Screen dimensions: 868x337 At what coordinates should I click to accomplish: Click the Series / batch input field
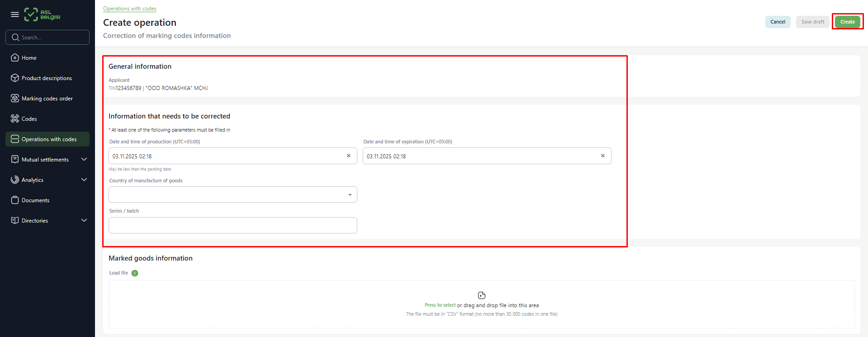coord(232,225)
